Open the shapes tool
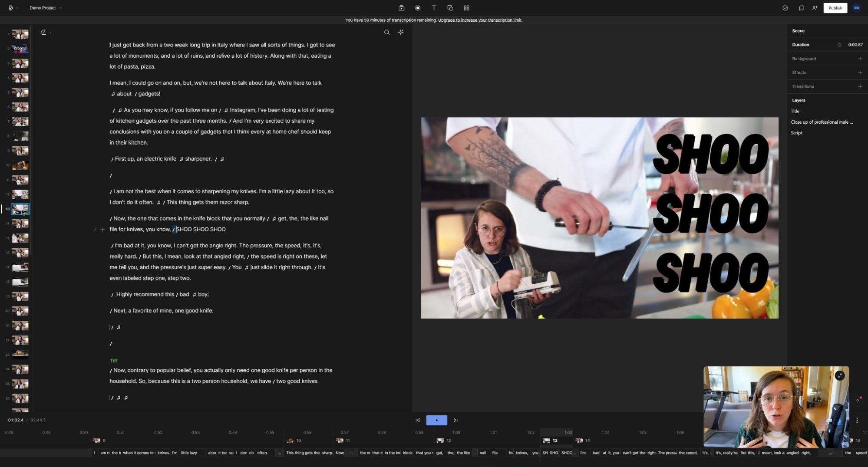Screen dimensions: 868x467 coord(450,8)
